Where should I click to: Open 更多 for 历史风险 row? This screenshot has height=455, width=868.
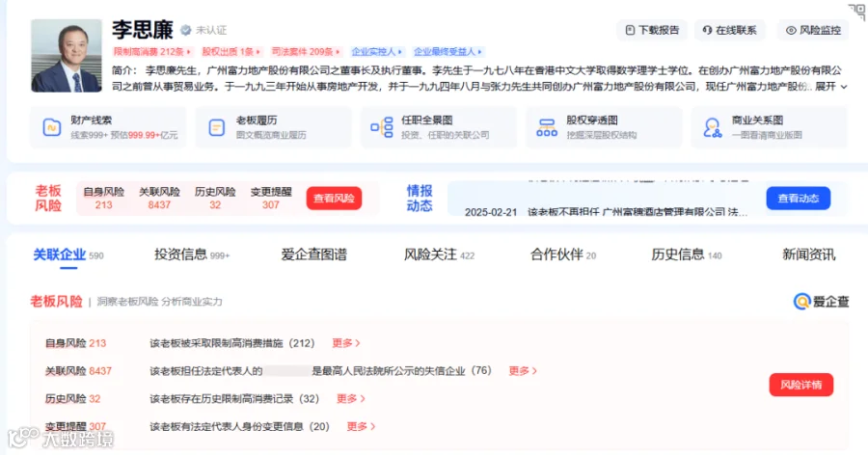(350, 398)
